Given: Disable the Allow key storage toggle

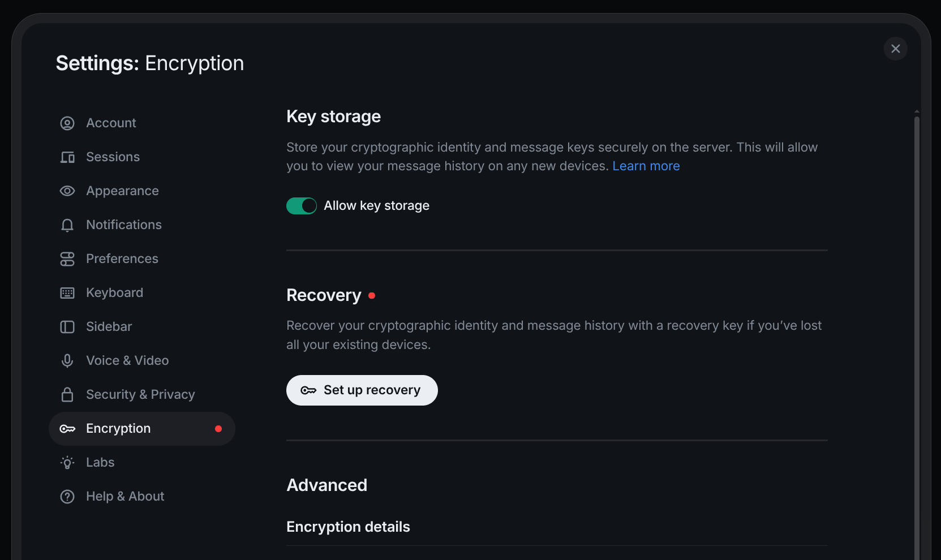Looking at the screenshot, I should [301, 205].
